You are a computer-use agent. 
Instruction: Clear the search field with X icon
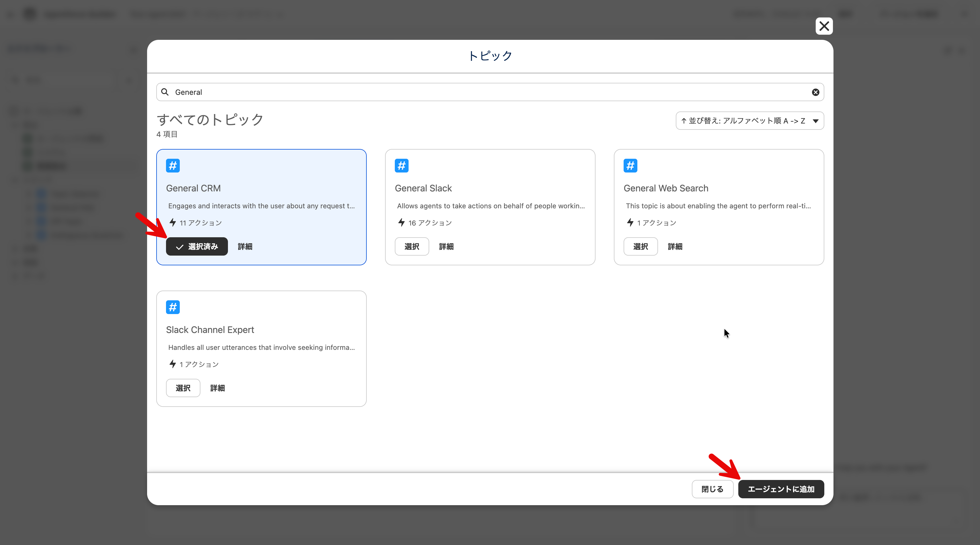tap(815, 93)
